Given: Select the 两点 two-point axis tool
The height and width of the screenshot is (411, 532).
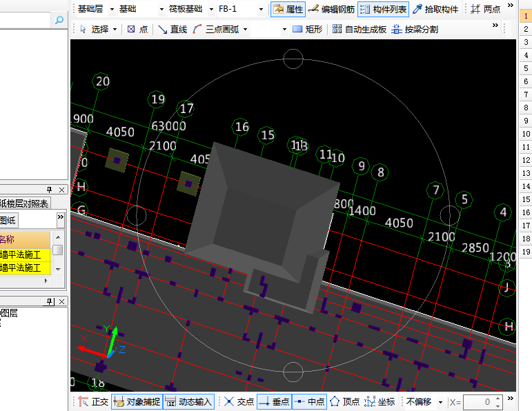Looking at the screenshot, I should (x=486, y=9).
